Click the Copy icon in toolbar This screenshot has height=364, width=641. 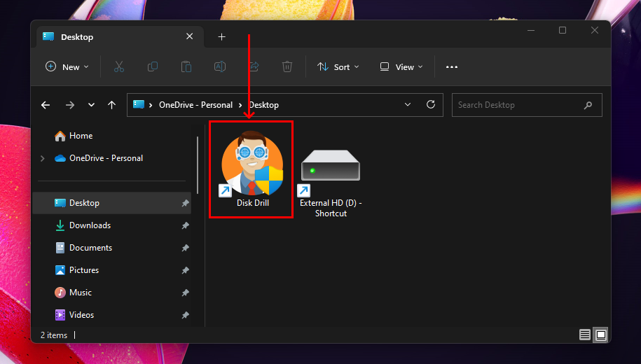153,66
